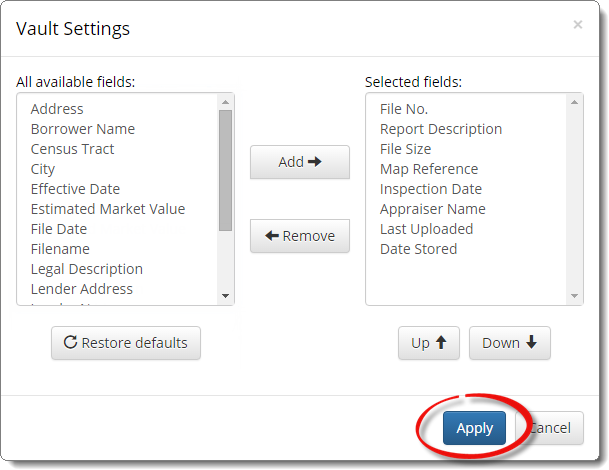Apply the vault settings

[x=474, y=428]
